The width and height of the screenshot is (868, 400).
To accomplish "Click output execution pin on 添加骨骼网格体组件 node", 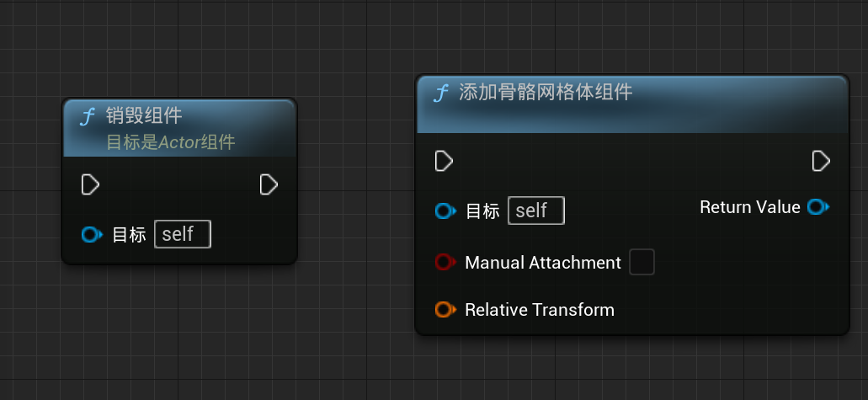I will (x=821, y=161).
